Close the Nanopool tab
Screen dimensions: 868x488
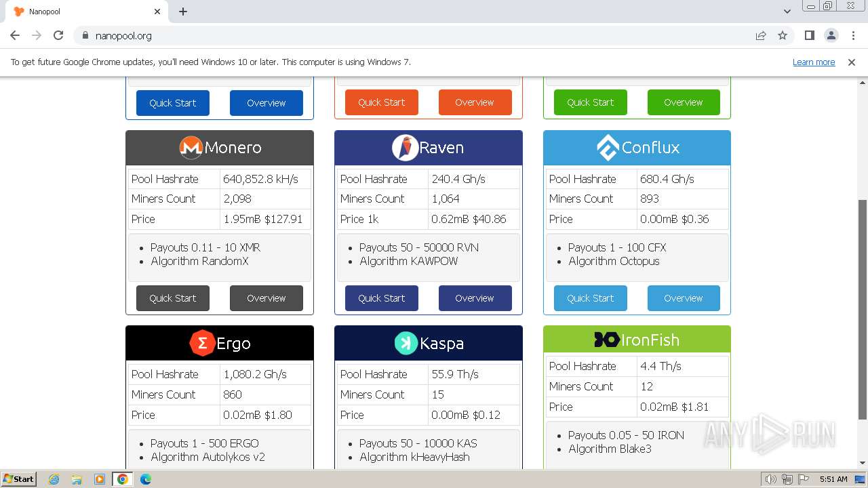[157, 12]
